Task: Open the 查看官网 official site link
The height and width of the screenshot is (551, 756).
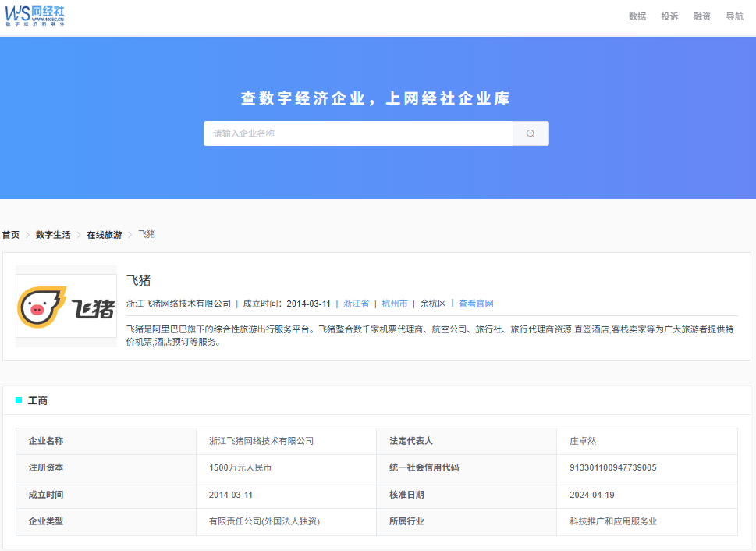Action: pos(476,304)
